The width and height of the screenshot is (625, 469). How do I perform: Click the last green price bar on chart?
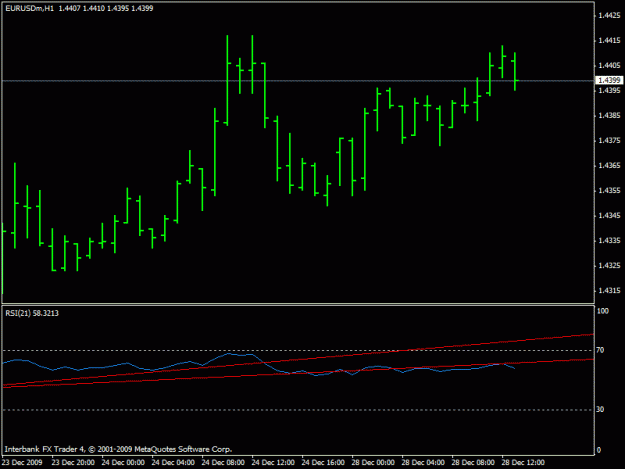pos(515,72)
